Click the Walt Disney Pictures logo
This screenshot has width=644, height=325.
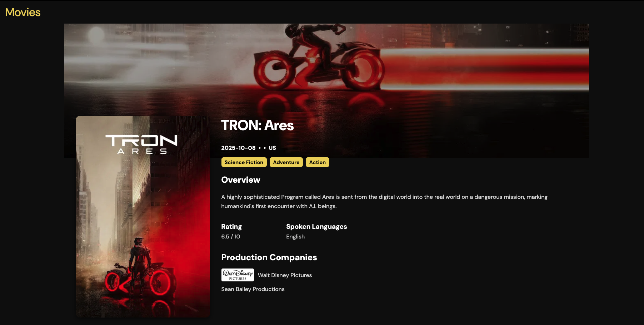pyautogui.click(x=238, y=275)
